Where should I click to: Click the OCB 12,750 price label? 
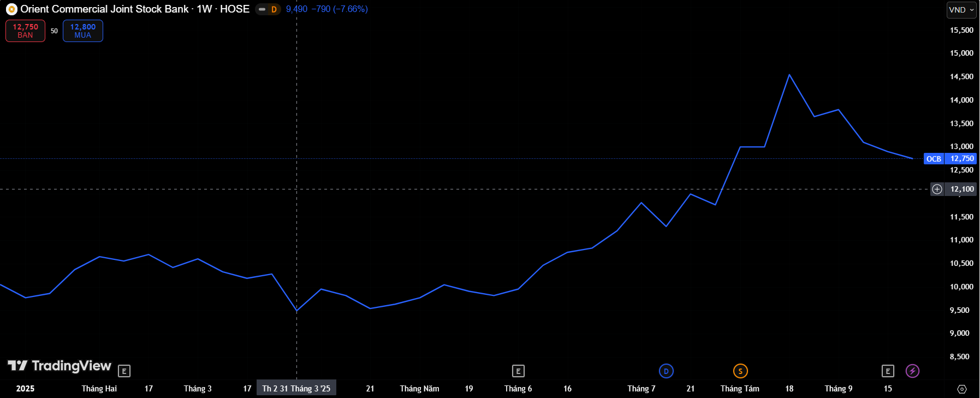pyautogui.click(x=949, y=159)
